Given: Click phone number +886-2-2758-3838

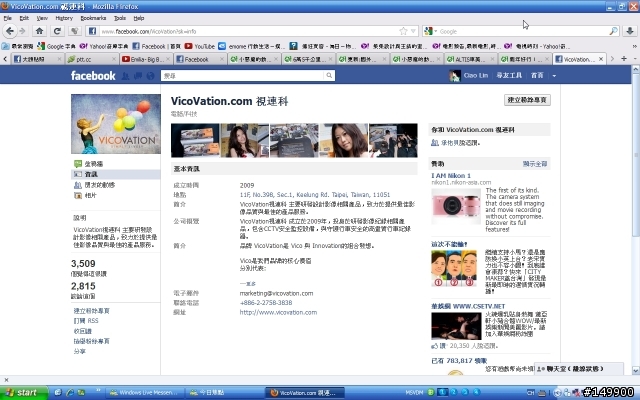Looking at the screenshot, I should point(266,303).
